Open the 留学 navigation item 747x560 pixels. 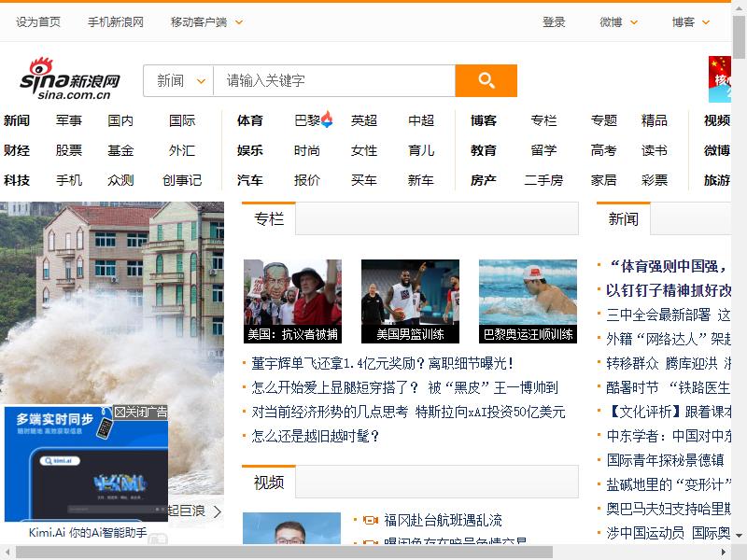pos(544,150)
